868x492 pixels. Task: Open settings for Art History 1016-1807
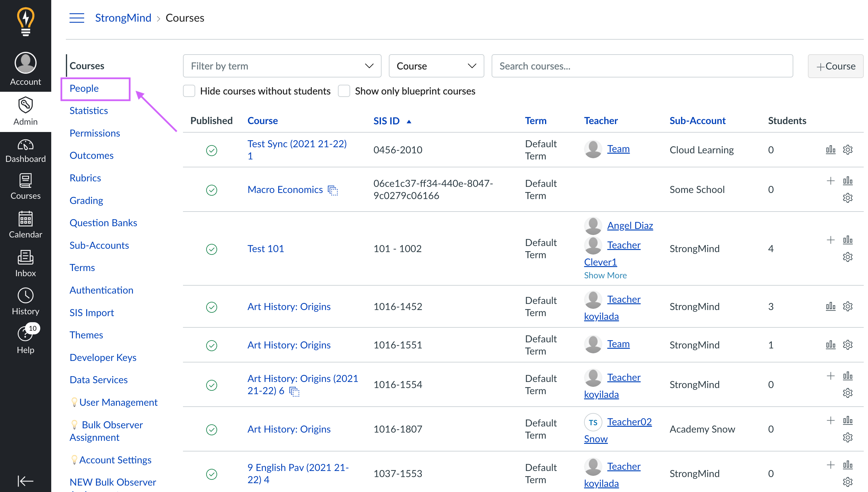tap(848, 437)
